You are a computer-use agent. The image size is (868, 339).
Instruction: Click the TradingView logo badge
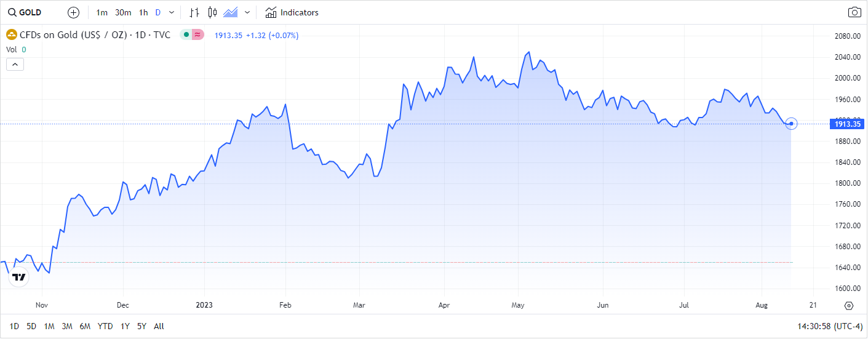tap(18, 277)
